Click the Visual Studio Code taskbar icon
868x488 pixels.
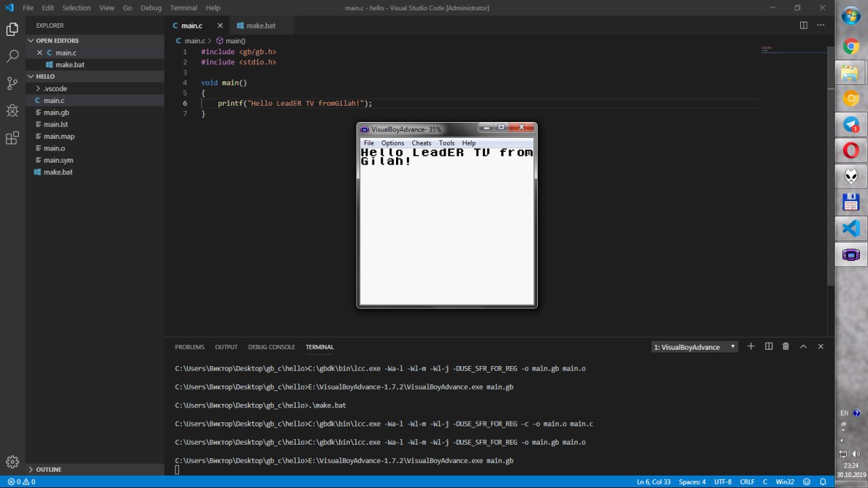pos(851,228)
